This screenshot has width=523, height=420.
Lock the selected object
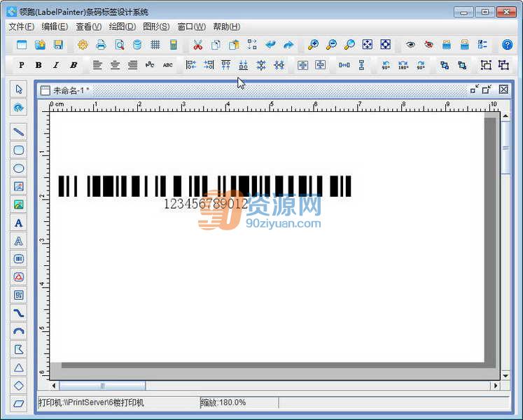447,44
